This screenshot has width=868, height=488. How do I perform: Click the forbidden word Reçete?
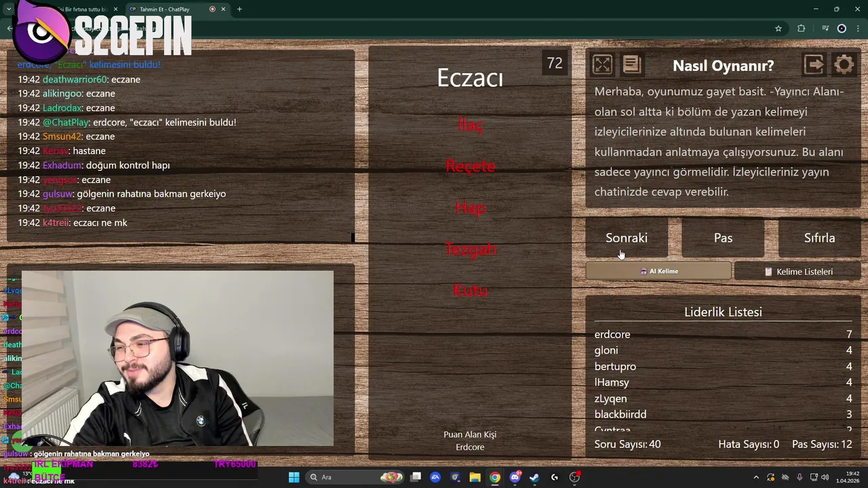tap(470, 166)
